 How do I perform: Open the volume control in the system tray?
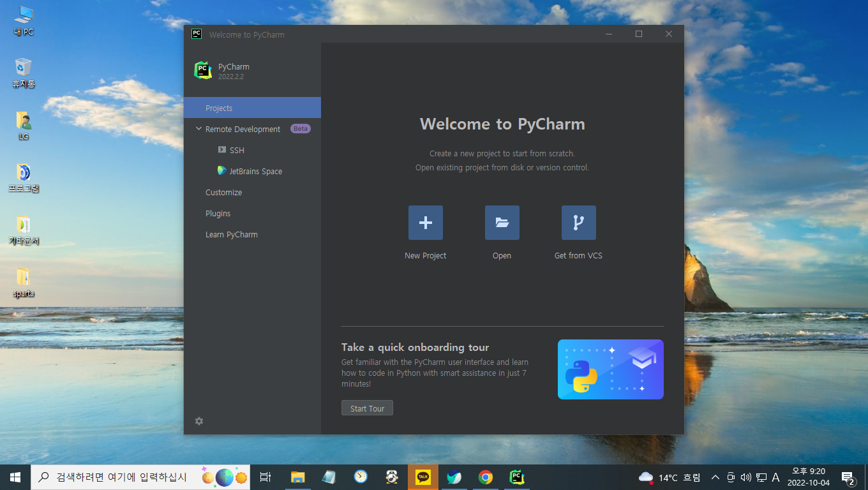coord(745,477)
